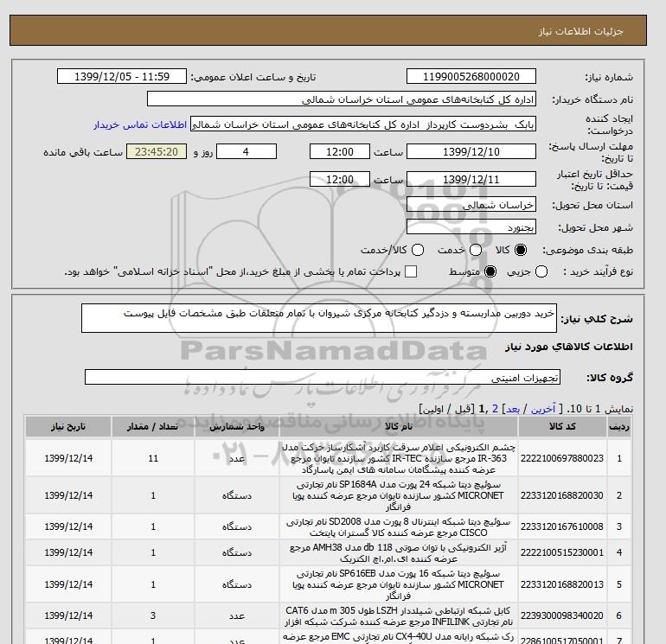Click the response deadline date field 1399/12/10
Image resolution: width=666 pixels, height=644 pixels.
[471, 151]
